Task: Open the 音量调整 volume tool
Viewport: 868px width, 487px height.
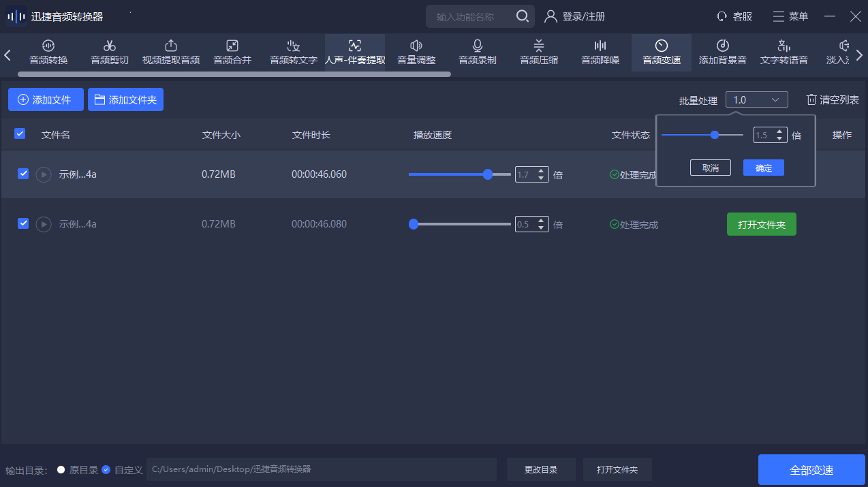Action: click(x=416, y=52)
